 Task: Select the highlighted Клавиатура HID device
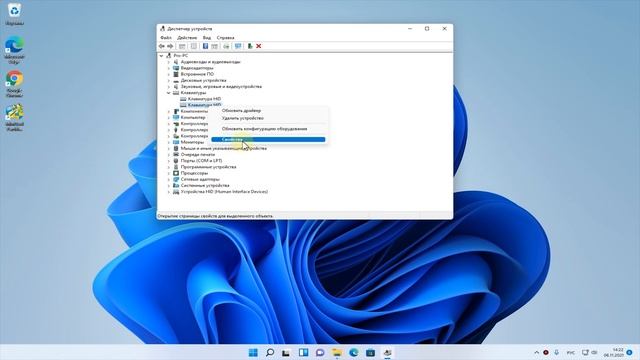pos(200,105)
